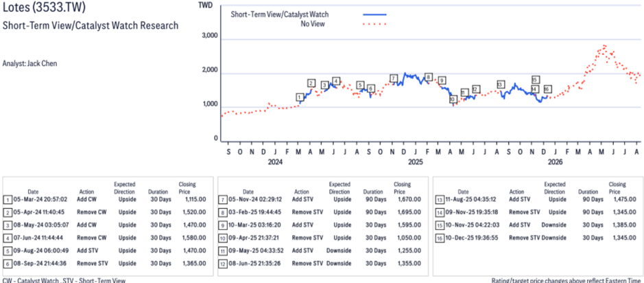
Task: Click closing price 1,355.00
Action: pyautogui.click(x=409, y=263)
